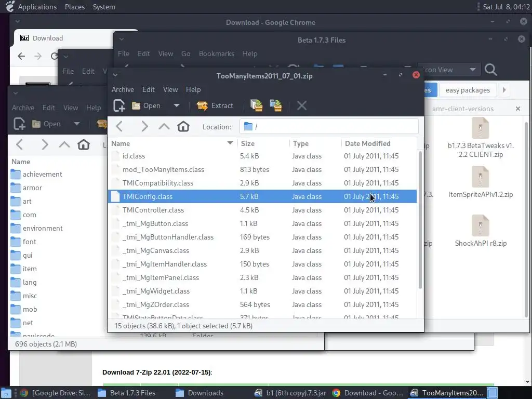Open lang folder in left archive window

[x=24, y=283]
